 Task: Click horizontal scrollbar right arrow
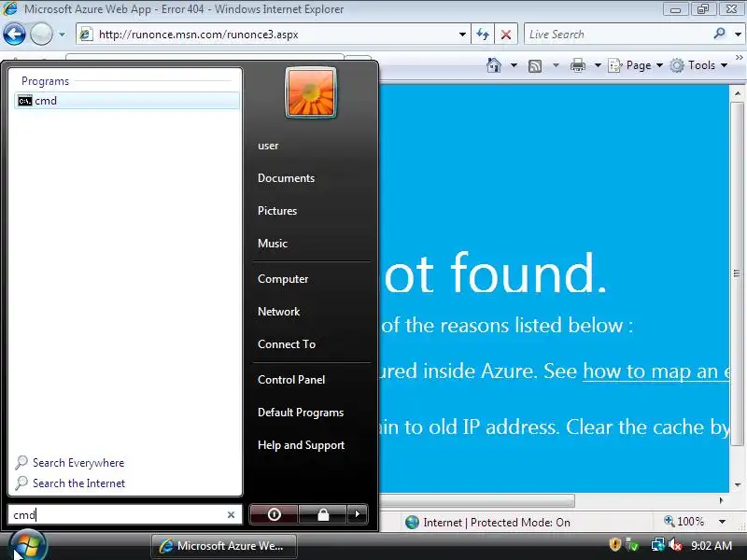(721, 500)
